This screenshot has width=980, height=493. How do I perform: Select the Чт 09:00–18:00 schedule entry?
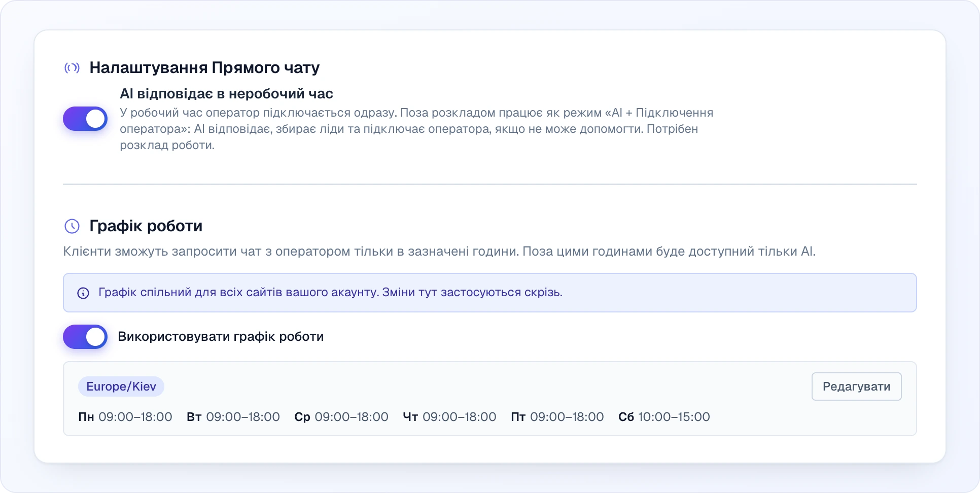[449, 417]
